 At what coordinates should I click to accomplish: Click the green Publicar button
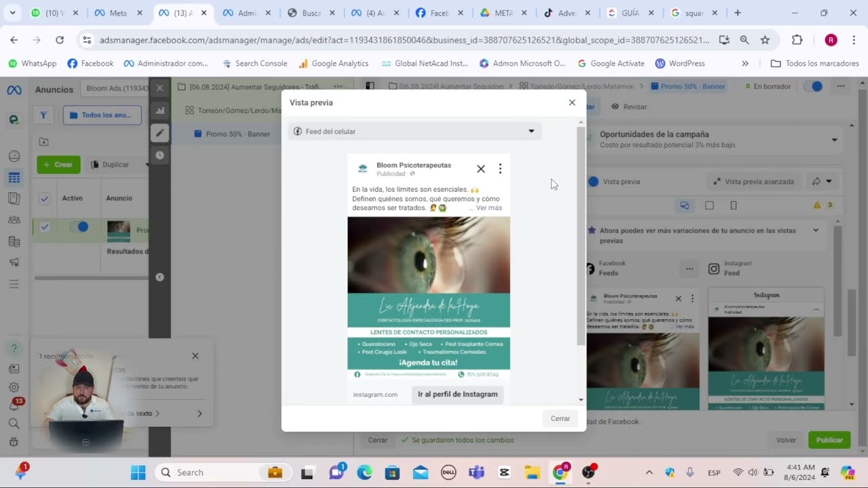coord(829,440)
